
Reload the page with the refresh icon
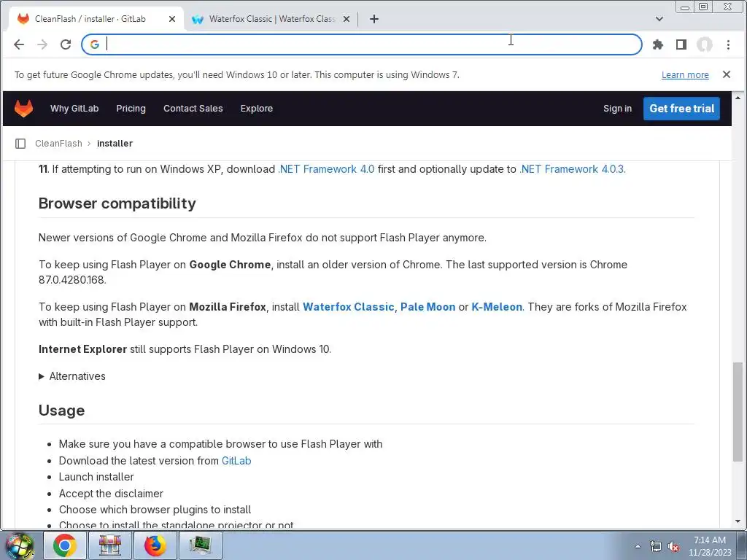coord(66,44)
